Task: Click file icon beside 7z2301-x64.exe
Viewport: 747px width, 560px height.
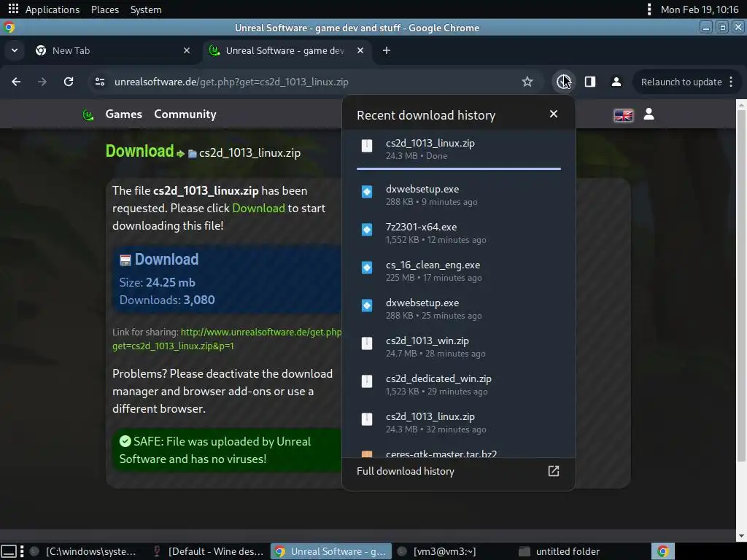Action: pos(367,230)
